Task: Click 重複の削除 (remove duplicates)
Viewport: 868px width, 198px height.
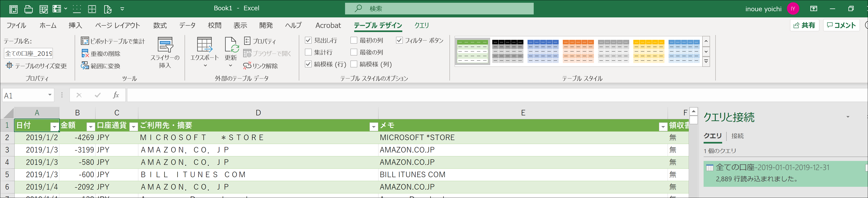Action: point(101,54)
